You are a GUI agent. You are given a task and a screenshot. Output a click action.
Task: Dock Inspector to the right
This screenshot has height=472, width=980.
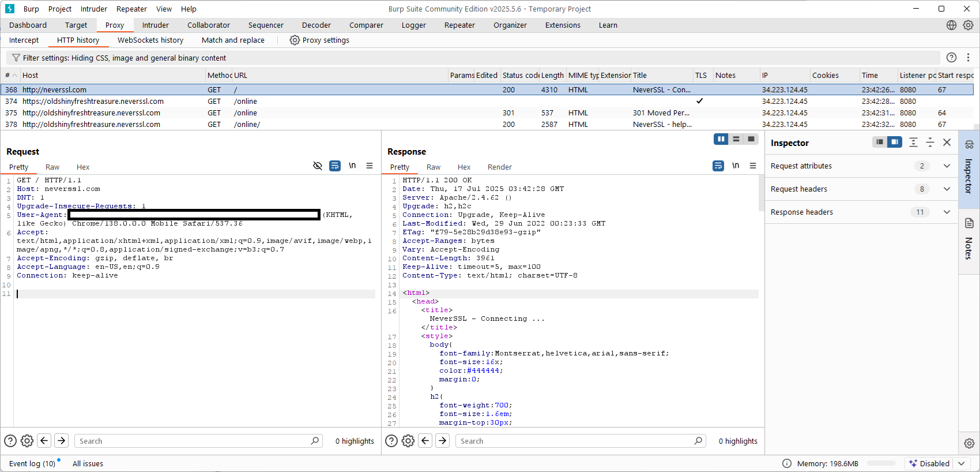tap(895, 142)
